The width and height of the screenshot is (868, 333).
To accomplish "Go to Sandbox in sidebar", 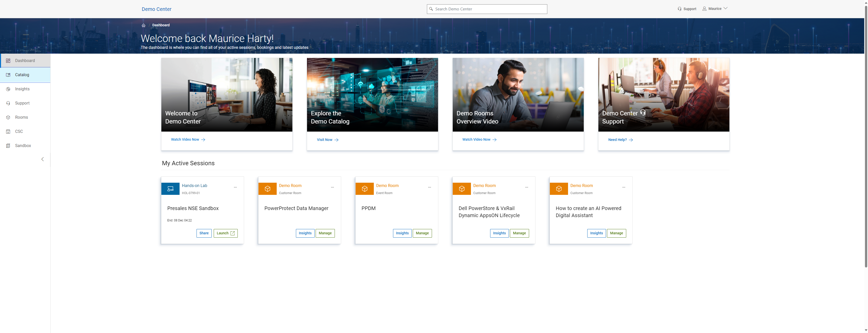I will [23, 145].
